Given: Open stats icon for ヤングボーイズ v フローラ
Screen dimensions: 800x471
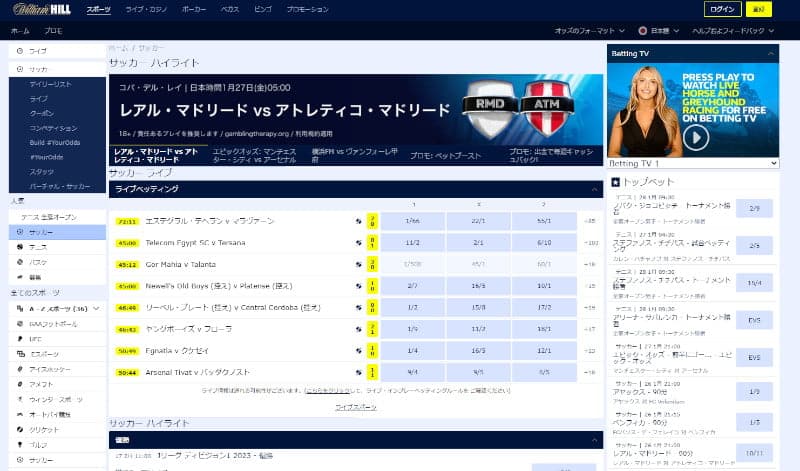Looking at the screenshot, I should [359, 329].
